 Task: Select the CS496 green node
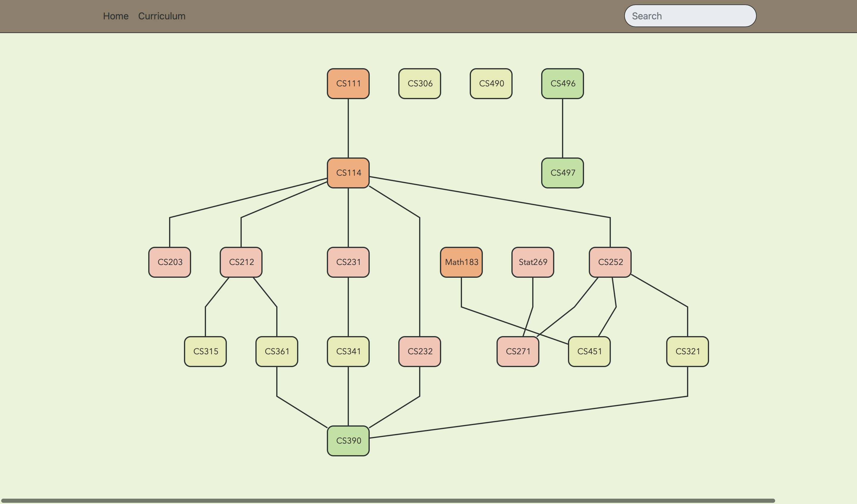click(562, 84)
